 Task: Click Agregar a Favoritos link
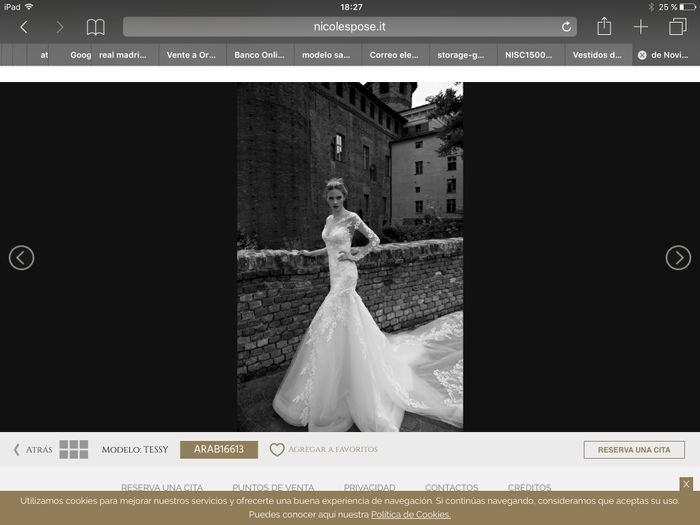pos(333,449)
